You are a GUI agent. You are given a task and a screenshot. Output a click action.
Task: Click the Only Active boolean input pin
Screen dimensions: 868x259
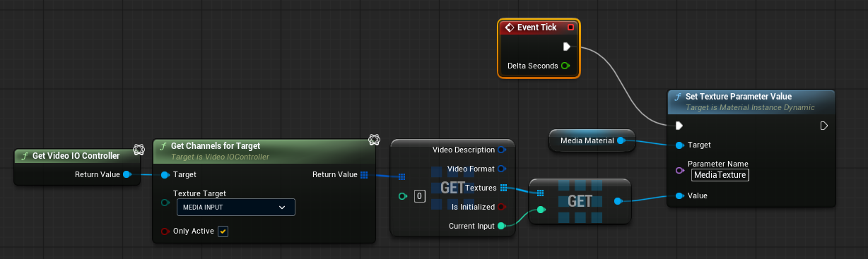tap(165, 231)
